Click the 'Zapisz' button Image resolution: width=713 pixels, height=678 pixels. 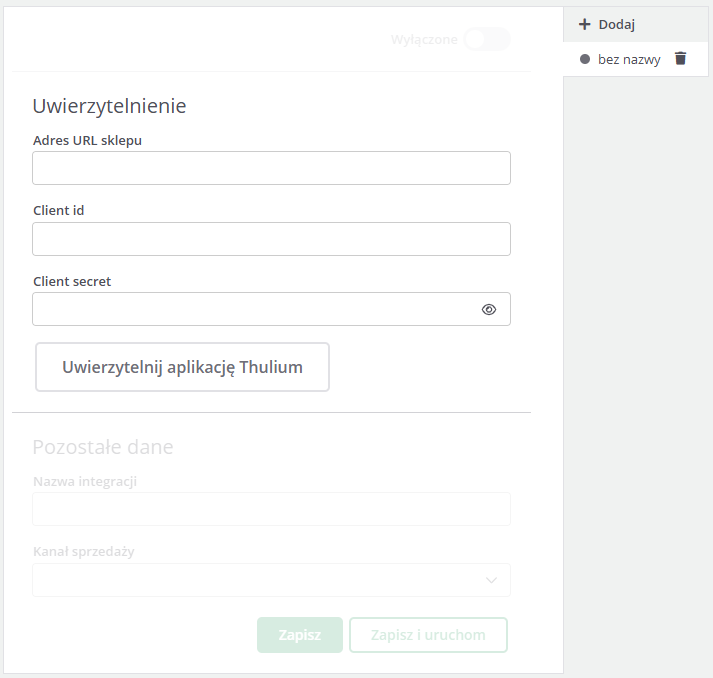(300, 635)
